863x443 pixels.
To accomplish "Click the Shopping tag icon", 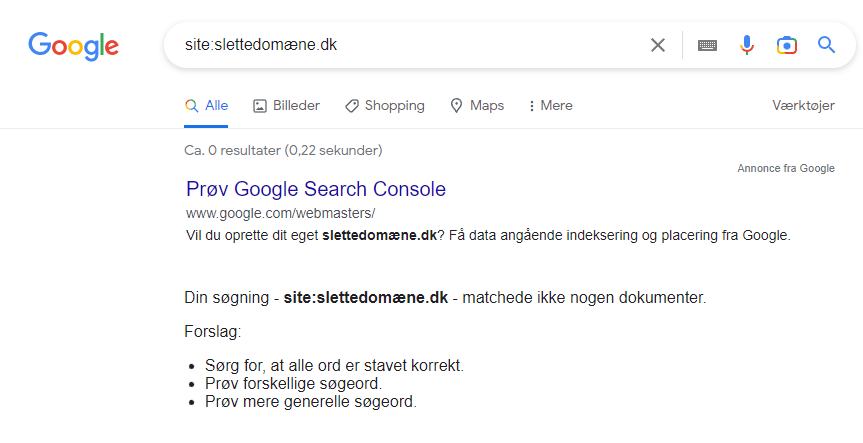I will point(352,106).
